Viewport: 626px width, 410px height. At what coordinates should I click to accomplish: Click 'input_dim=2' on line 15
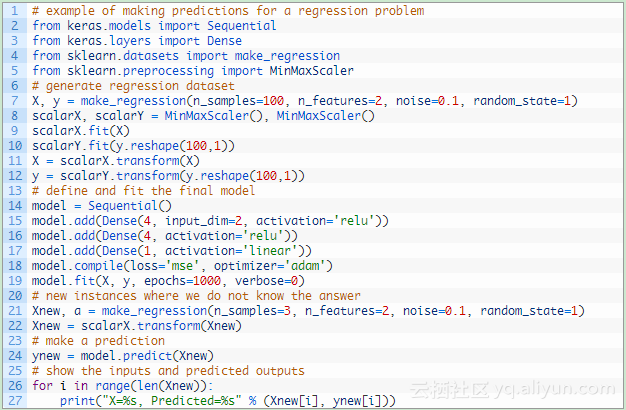point(203,221)
